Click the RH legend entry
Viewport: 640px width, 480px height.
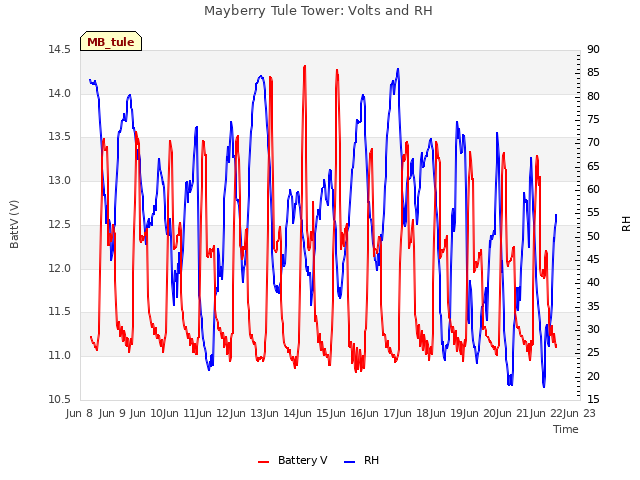(x=361, y=460)
